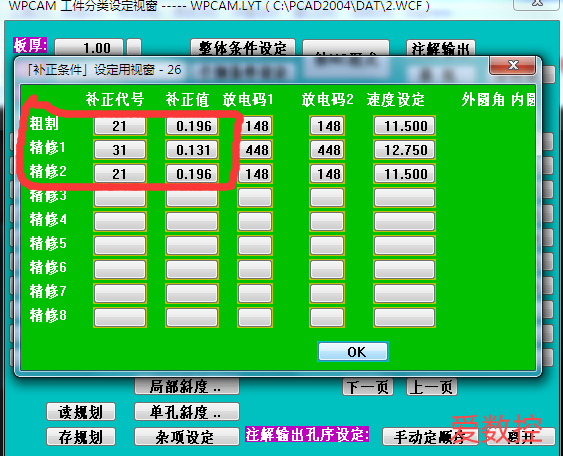Click empty 精修7 补正值 field

coord(192,294)
